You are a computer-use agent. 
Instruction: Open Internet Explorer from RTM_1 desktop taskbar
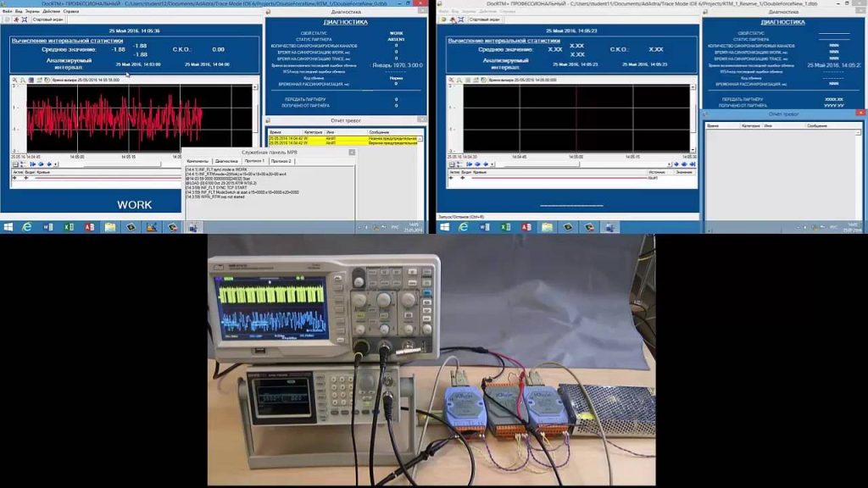click(x=26, y=227)
